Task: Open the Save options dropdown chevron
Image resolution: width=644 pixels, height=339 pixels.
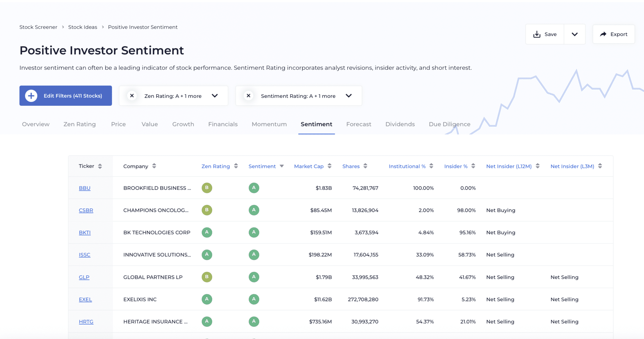Action: click(574, 34)
